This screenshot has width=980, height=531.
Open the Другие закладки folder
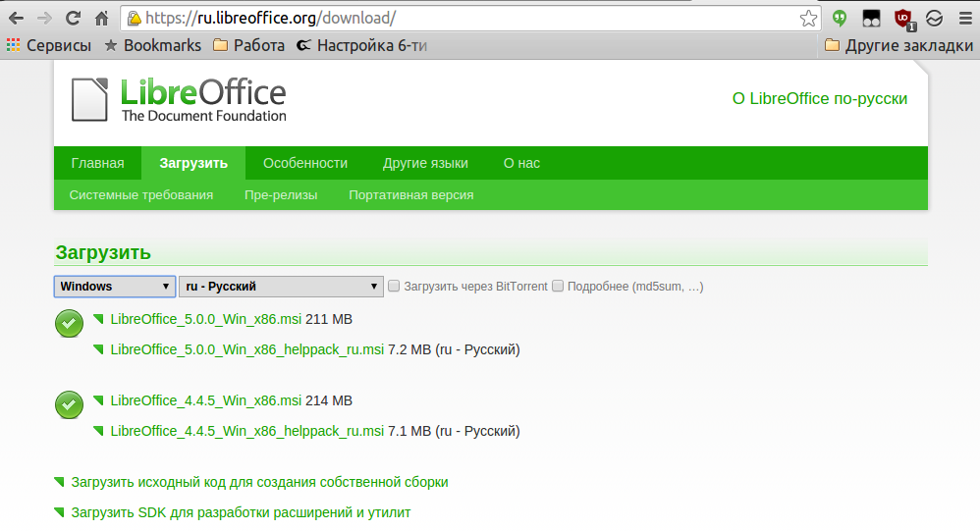point(898,45)
